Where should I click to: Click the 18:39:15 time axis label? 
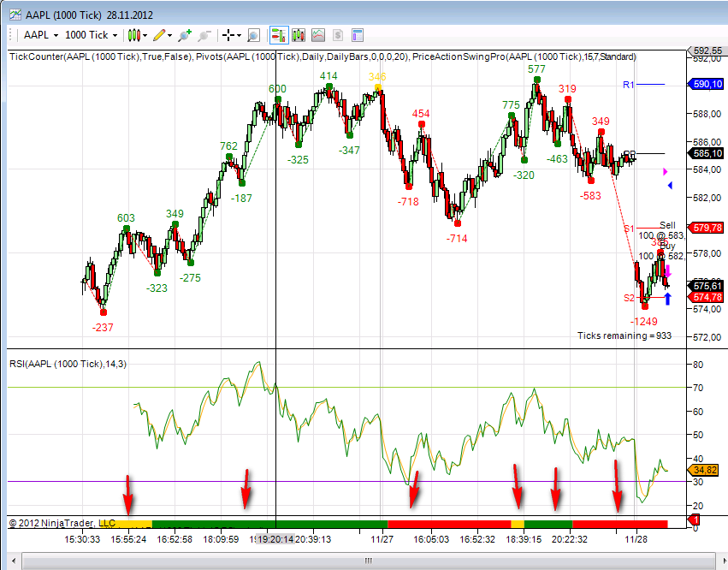524,539
